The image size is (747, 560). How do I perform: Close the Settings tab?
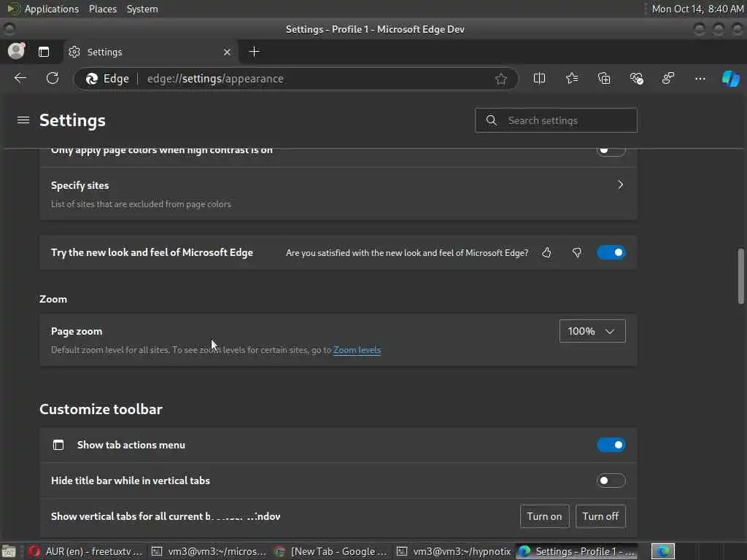coord(227,52)
